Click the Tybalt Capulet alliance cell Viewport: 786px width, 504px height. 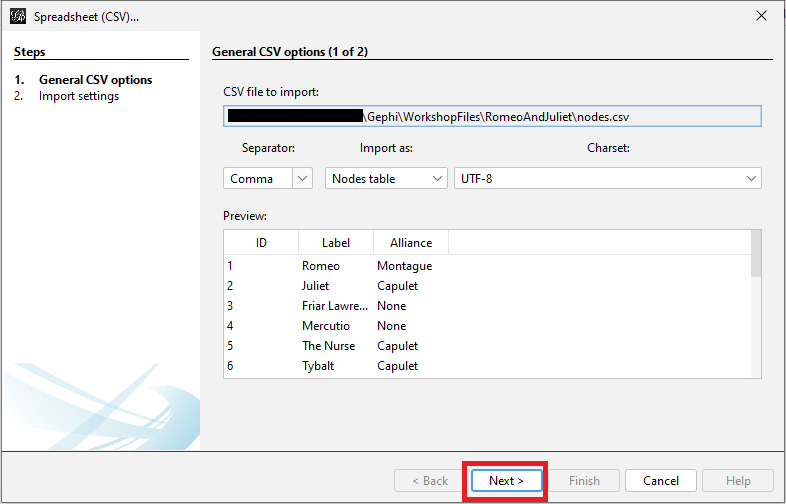[x=397, y=366]
